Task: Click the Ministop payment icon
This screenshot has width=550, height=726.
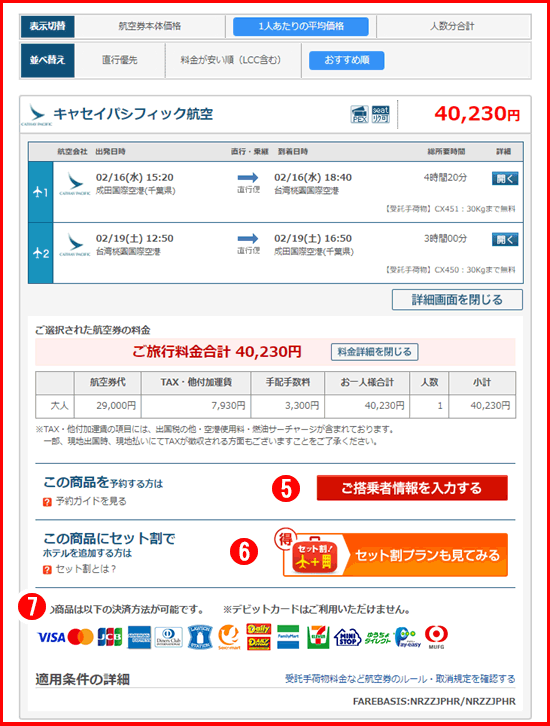Action: [347, 638]
